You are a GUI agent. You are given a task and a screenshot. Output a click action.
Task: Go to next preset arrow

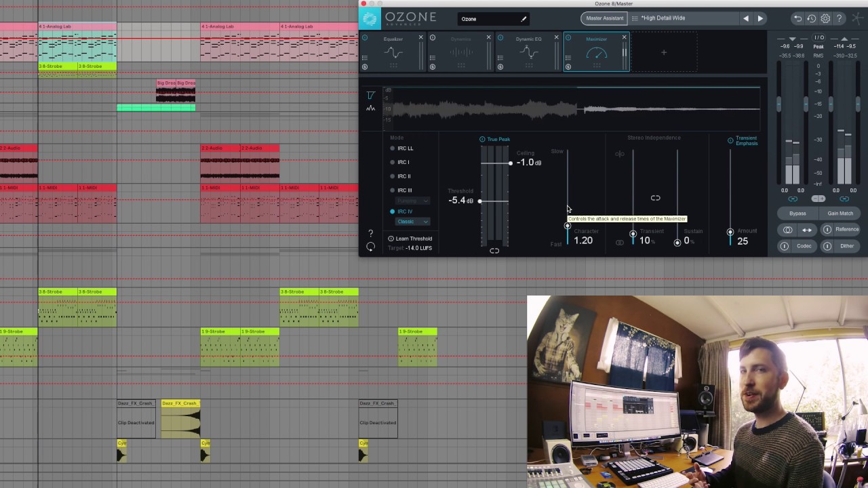(760, 18)
